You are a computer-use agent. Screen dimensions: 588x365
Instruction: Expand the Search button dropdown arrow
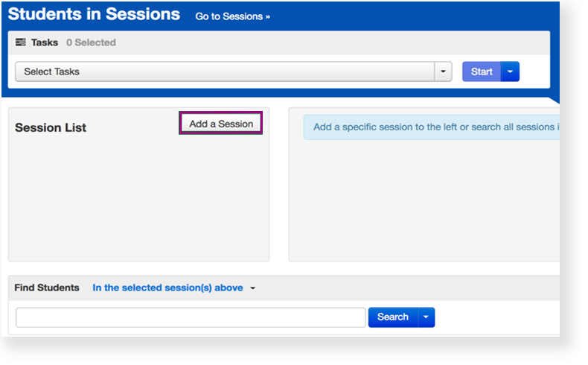(x=426, y=317)
